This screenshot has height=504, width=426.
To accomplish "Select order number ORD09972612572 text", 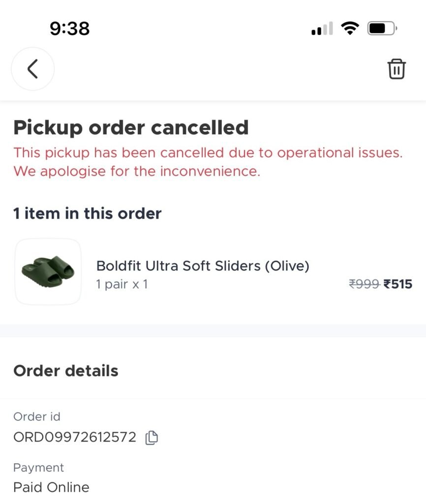I will pyautogui.click(x=74, y=437).
